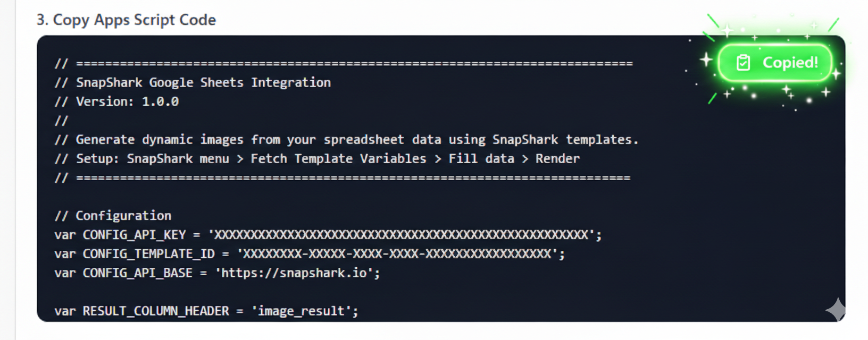Click the SnapShark menu setup comment line
Screen dimensions: 868x340
click(317, 158)
